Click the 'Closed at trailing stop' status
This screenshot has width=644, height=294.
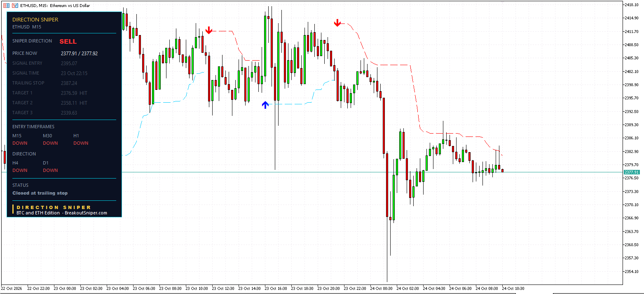40,193
